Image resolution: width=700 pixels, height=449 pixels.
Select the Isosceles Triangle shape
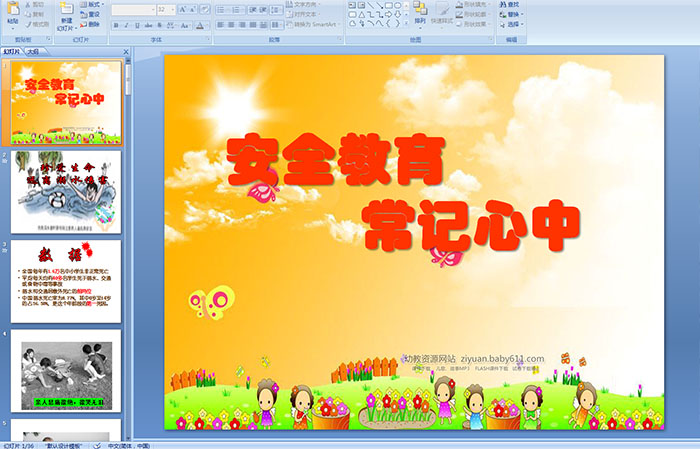[362, 14]
